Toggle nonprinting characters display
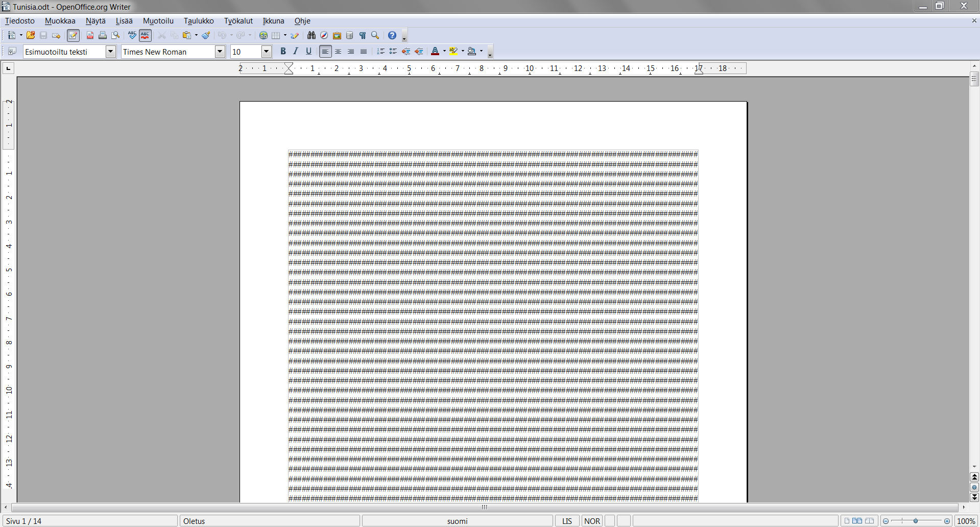The width and height of the screenshot is (980, 527). click(x=363, y=36)
